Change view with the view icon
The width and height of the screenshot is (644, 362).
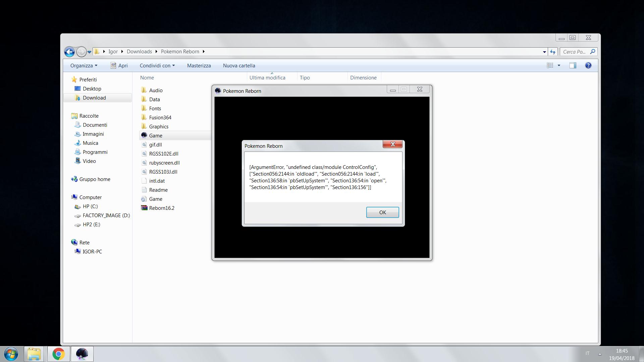550,66
